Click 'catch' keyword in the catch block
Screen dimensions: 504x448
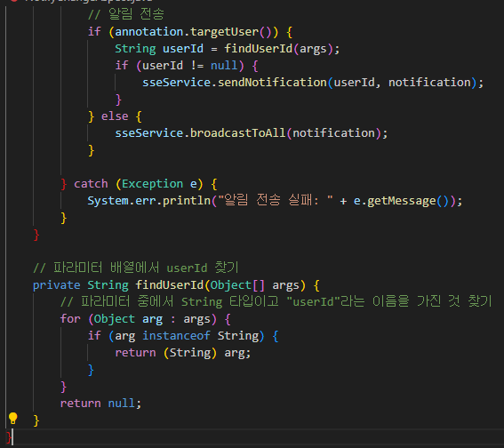[x=91, y=184]
